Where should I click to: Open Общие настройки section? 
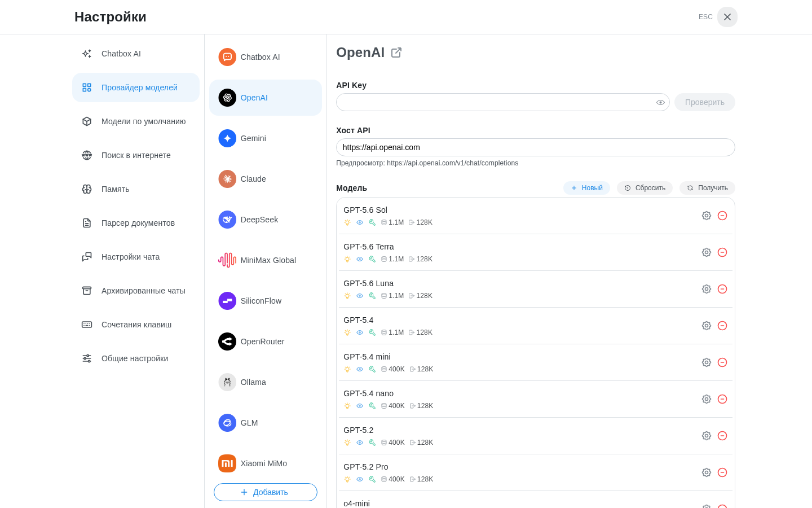click(x=136, y=358)
